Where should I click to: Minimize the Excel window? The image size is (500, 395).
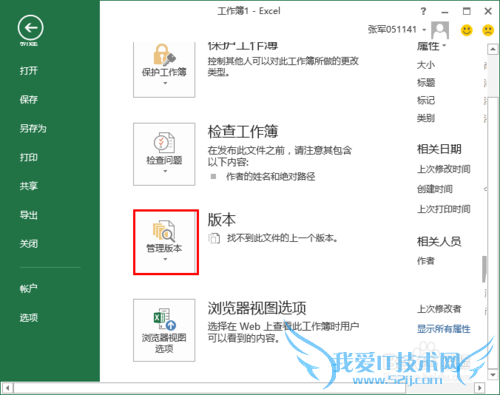tap(445, 11)
